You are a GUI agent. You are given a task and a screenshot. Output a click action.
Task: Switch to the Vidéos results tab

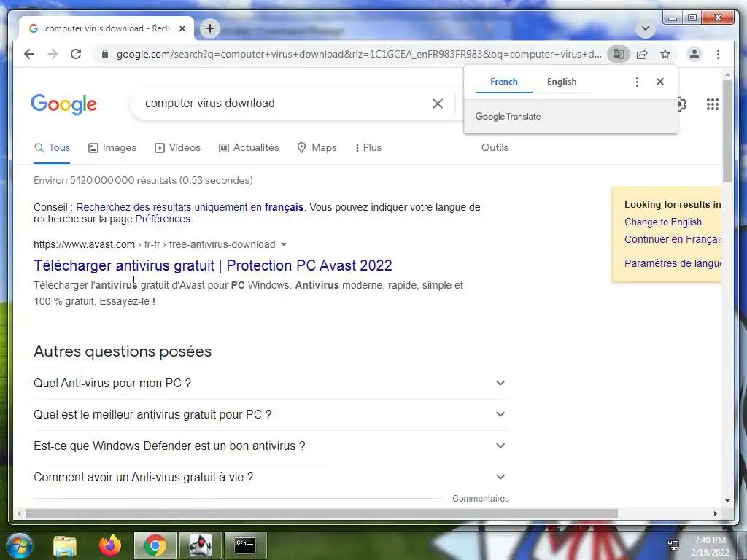[178, 147]
